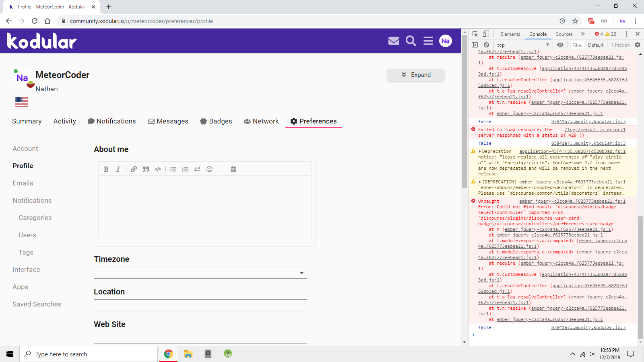The image size is (644, 362).
Task: Click the Kodular logo
Action: click(x=42, y=41)
